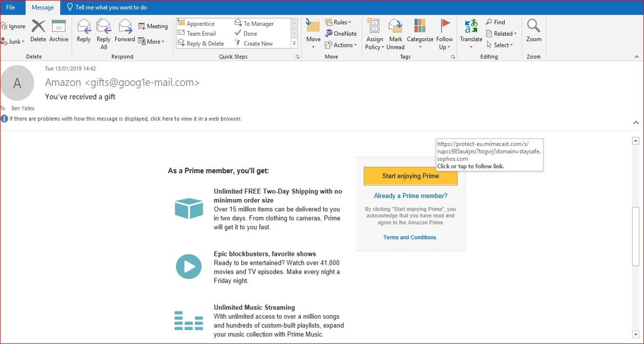Click the Tell me what you want search
644x344 pixels.
(107, 7)
